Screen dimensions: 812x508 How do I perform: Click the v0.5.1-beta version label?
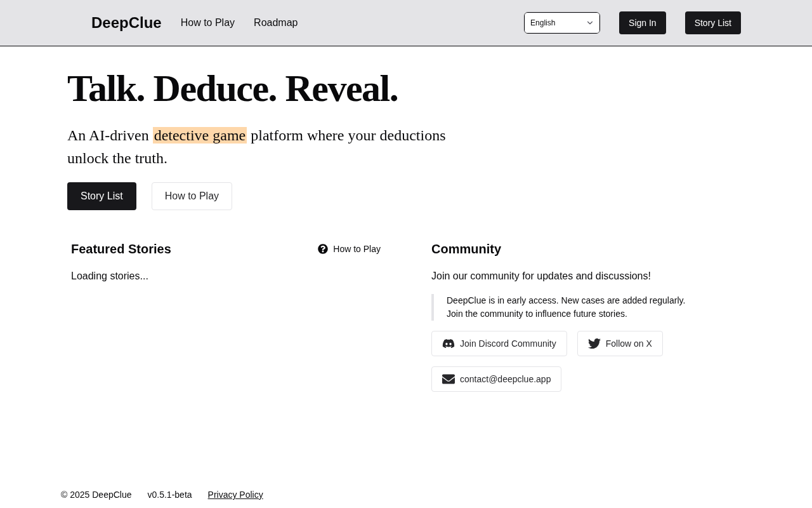pyautogui.click(x=169, y=495)
